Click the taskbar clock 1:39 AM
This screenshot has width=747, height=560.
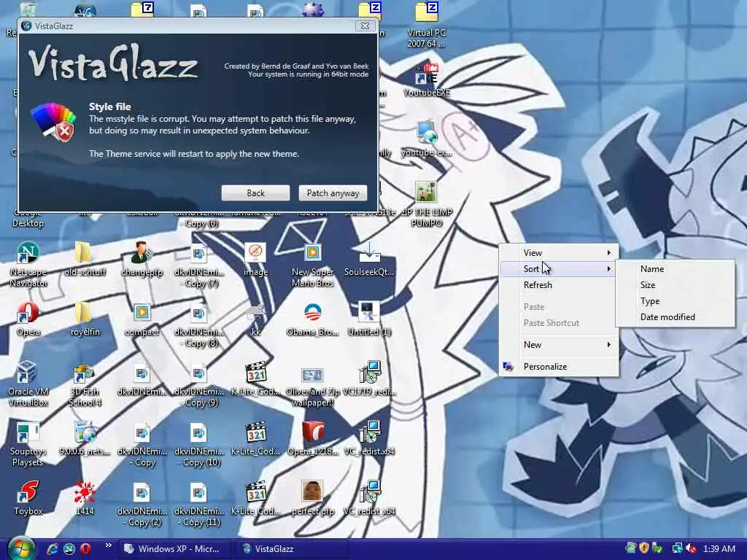(719, 548)
